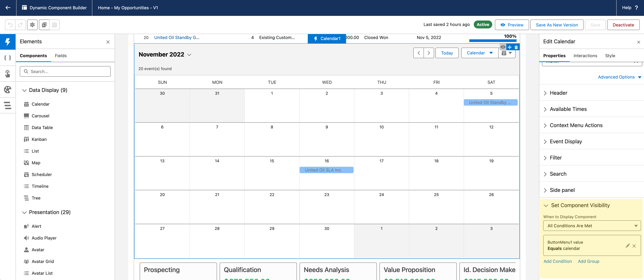Open the curly braces resources sidebar icon

pyautogui.click(x=8, y=58)
